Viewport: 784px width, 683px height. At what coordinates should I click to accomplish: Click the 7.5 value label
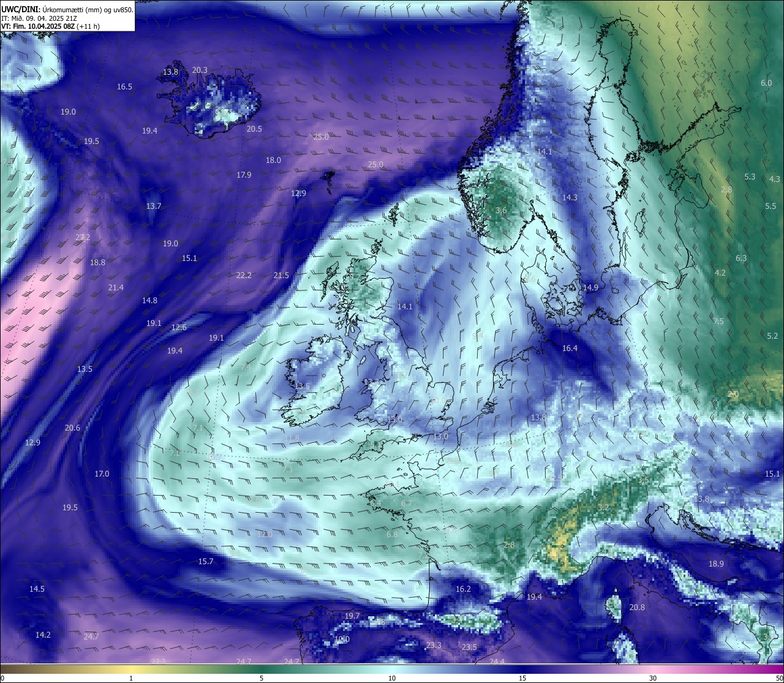coord(718,322)
